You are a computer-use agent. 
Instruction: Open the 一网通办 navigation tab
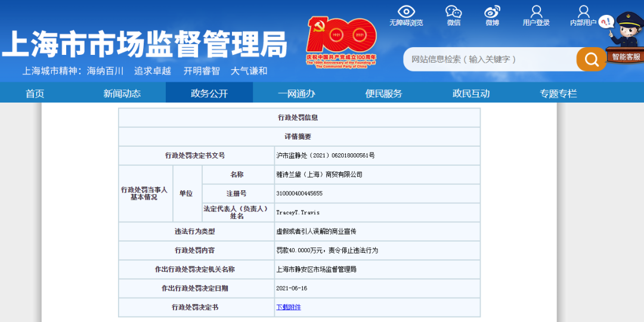pyautogui.click(x=296, y=94)
